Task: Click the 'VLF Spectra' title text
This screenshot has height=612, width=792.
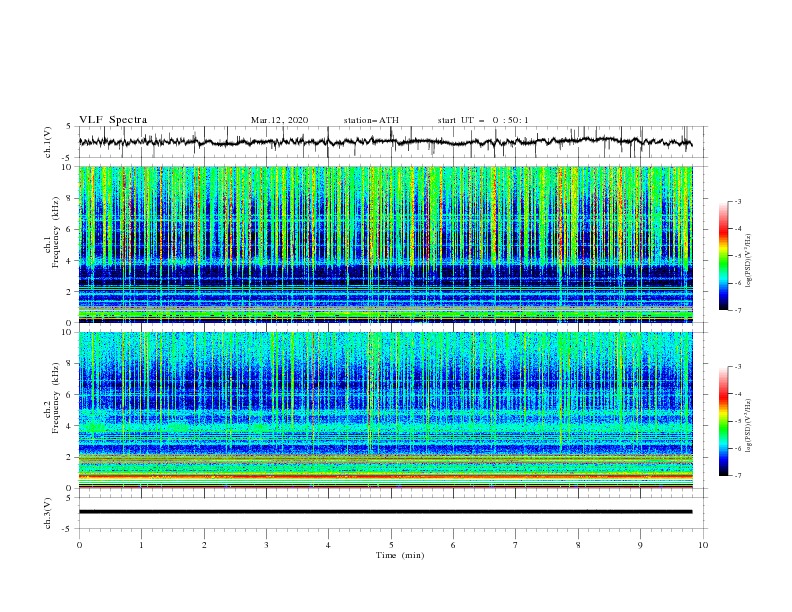Action: click(113, 120)
